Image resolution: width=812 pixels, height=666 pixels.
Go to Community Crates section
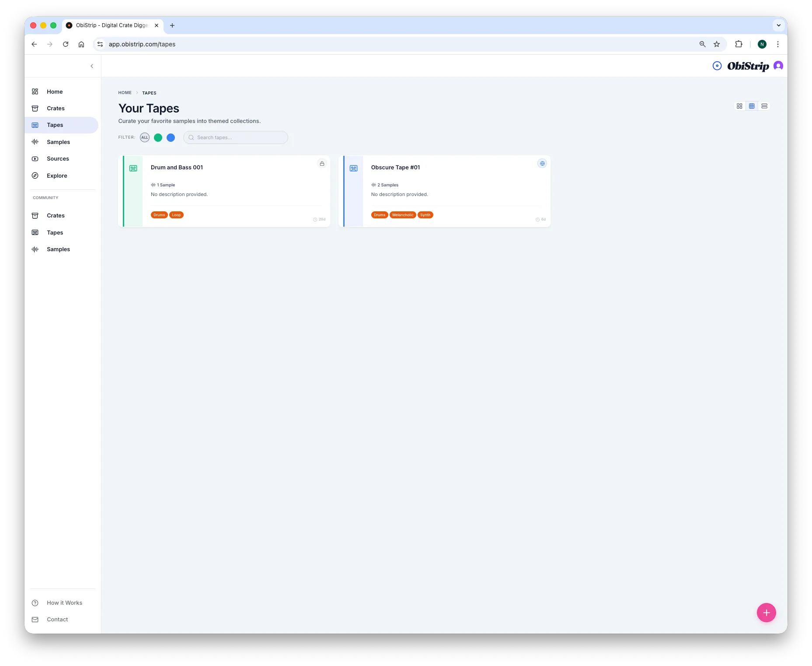tap(56, 216)
